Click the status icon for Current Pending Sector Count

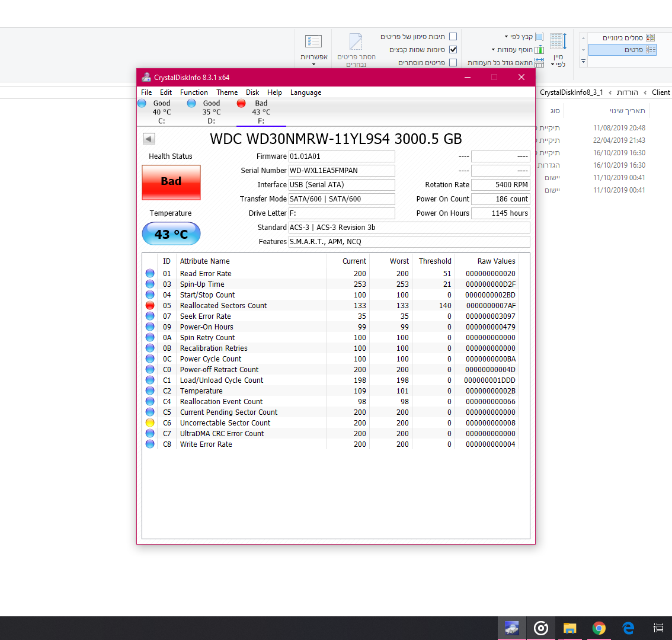pos(150,412)
